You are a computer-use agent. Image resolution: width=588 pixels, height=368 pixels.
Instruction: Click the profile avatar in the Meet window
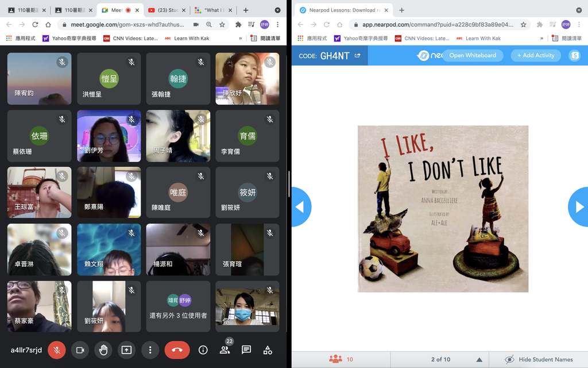(264, 24)
